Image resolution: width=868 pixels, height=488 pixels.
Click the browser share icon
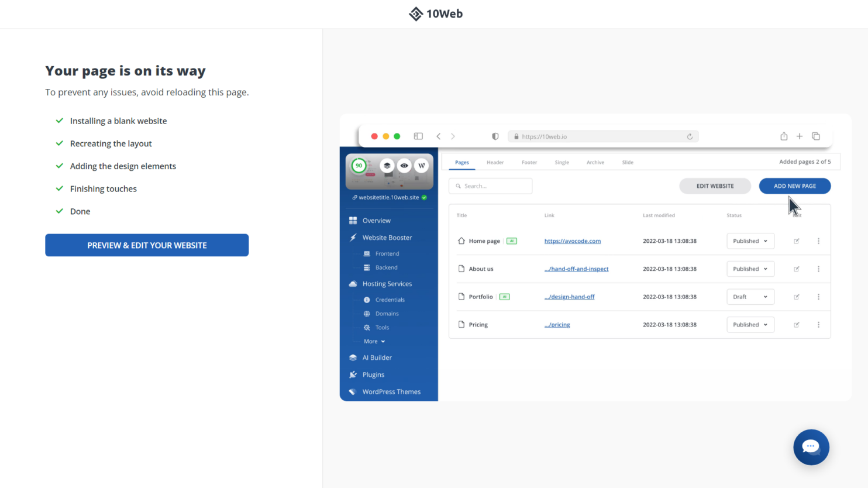pos(784,136)
